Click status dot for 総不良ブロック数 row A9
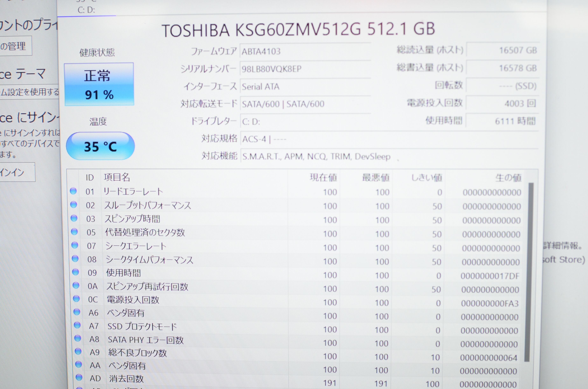The image size is (588, 389). pos(78,351)
